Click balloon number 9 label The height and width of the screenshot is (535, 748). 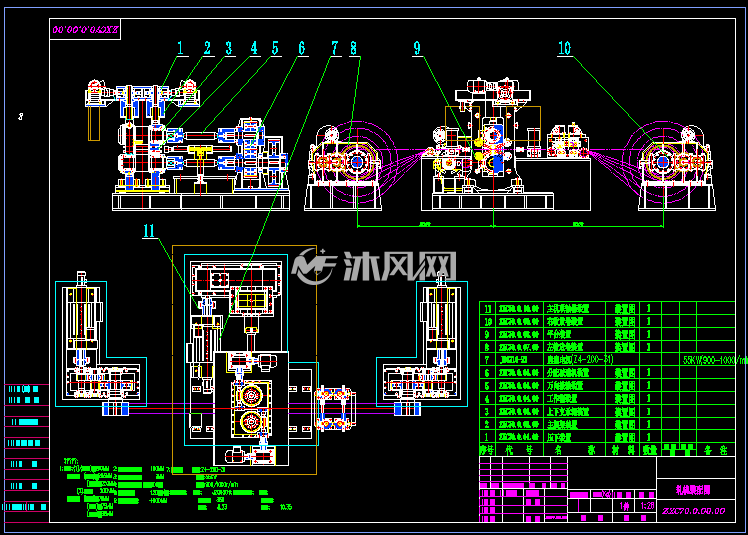(417, 48)
